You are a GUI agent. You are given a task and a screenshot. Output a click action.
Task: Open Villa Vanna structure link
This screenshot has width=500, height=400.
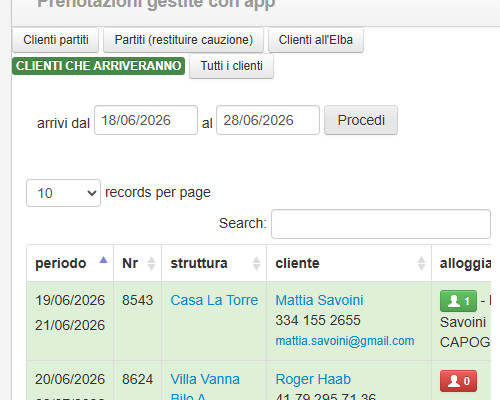click(x=205, y=379)
